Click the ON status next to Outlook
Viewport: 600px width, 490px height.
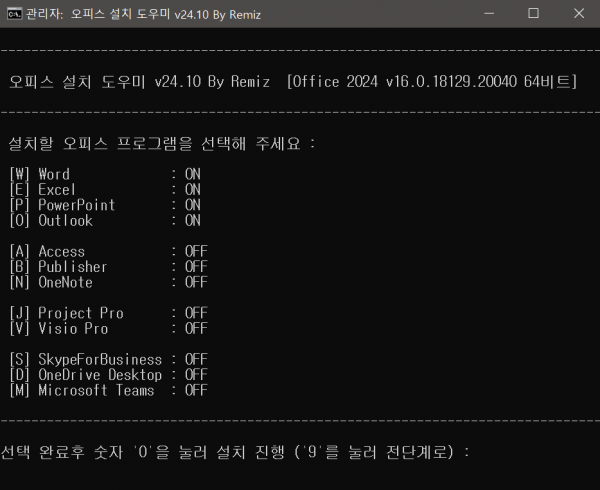coord(193,220)
